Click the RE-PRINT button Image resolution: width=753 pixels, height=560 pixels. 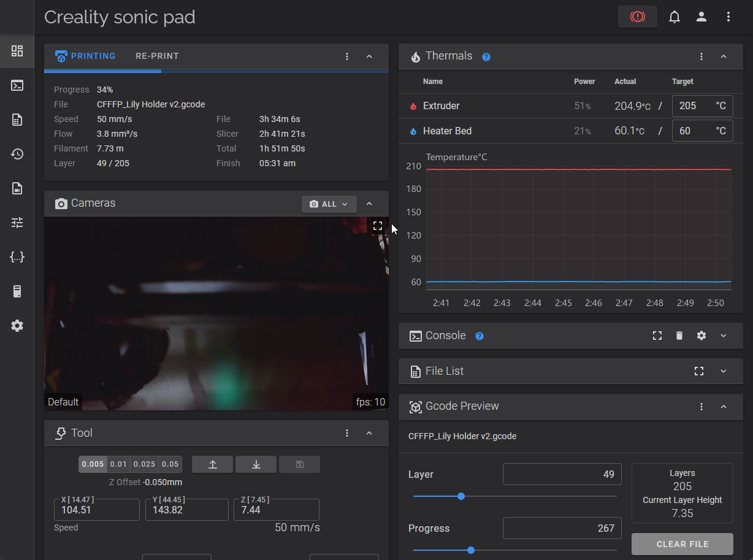click(157, 56)
